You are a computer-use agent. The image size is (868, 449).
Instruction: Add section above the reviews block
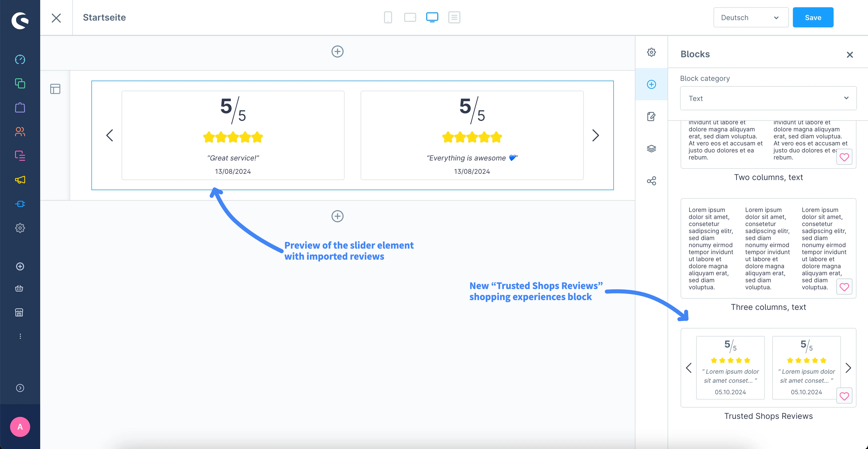point(337,51)
